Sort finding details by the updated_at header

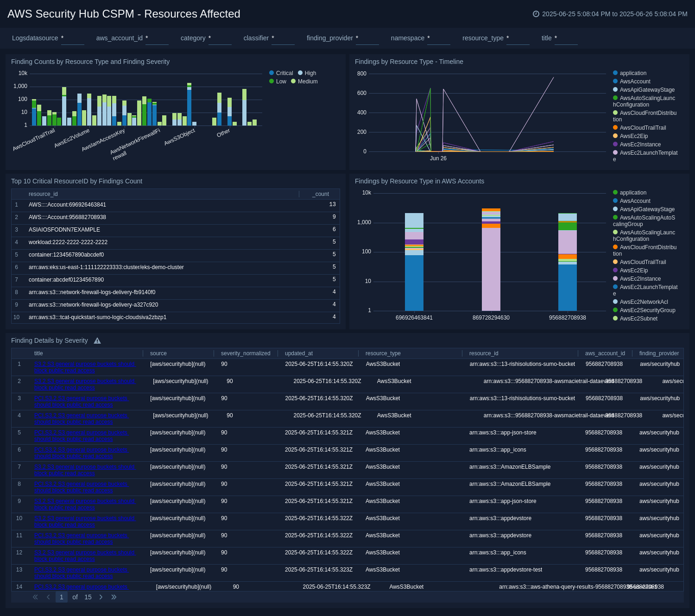[299, 353]
